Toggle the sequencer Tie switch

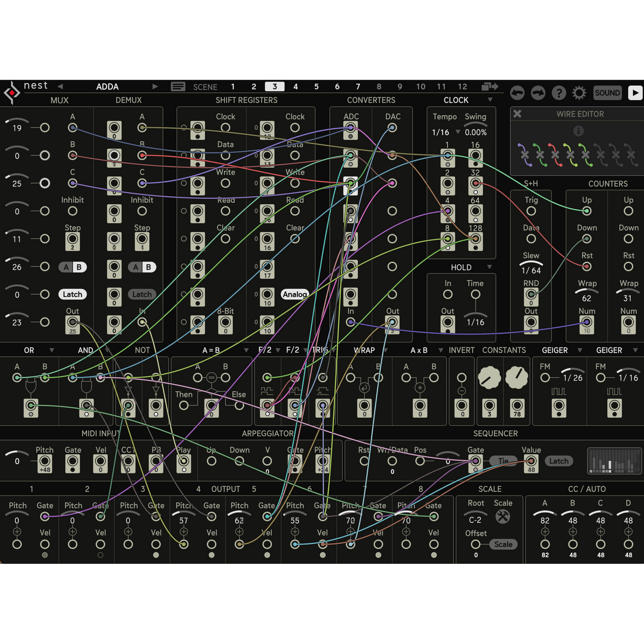[x=503, y=461]
